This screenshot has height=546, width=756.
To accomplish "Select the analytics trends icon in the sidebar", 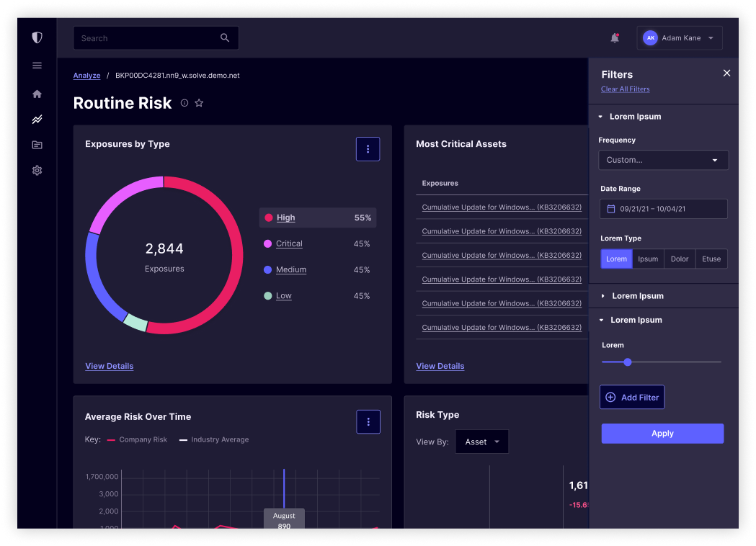I will (37, 120).
